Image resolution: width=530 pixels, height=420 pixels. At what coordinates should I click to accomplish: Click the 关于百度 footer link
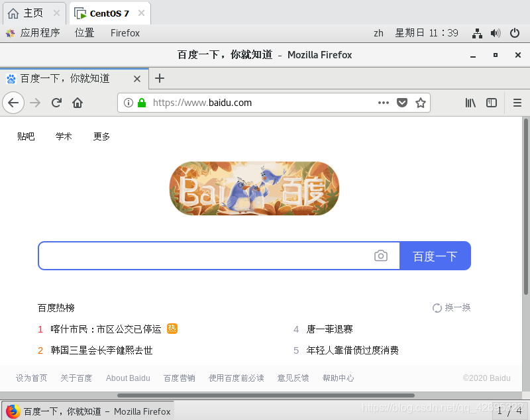point(76,378)
